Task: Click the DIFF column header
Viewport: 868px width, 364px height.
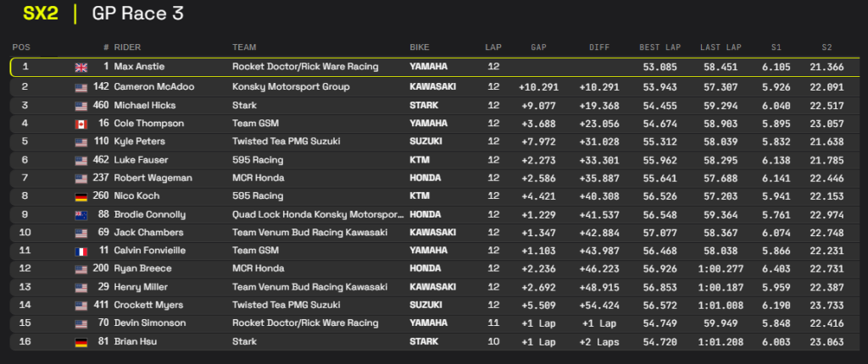Action: (599, 47)
